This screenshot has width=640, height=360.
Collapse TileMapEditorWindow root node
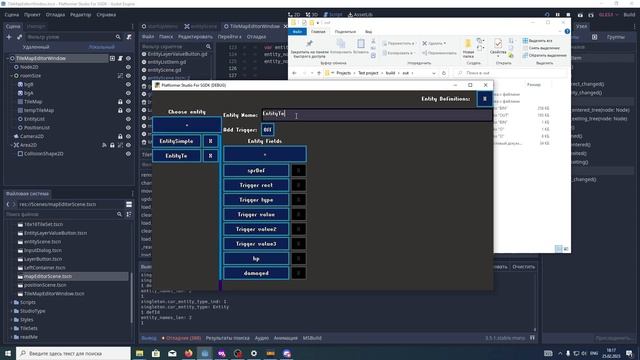(x=7, y=58)
